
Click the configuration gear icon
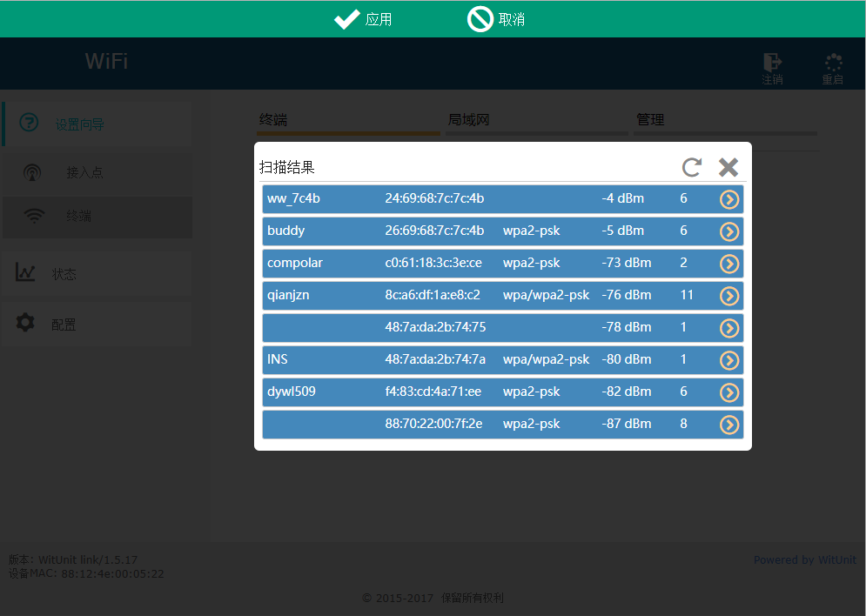(25, 322)
